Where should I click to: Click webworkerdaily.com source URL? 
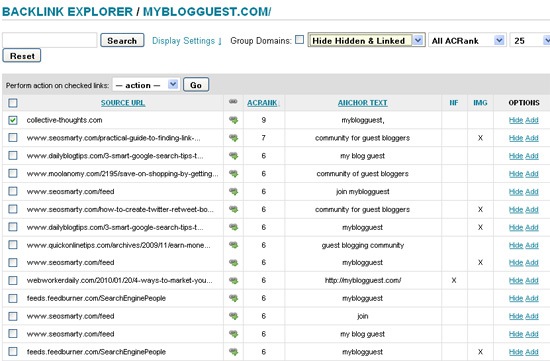tap(119, 280)
